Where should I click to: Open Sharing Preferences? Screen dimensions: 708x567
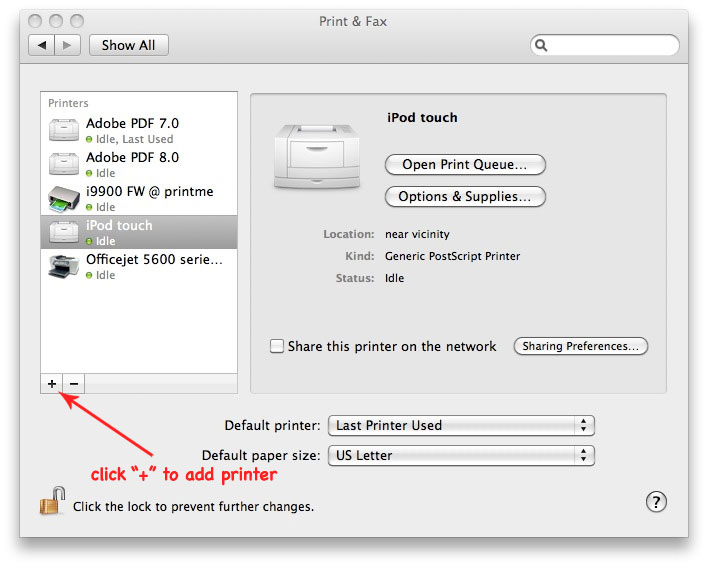(581, 346)
